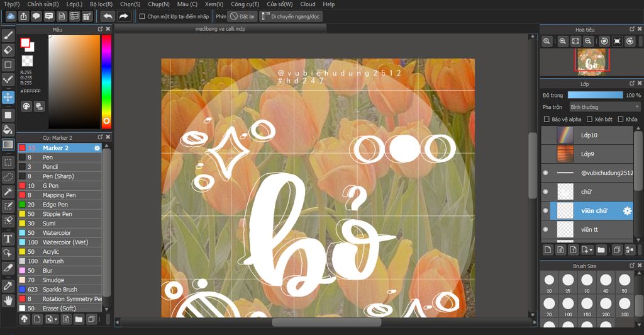Detach the Cọ brush panel
The width and height of the screenshot is (644, 335).
point(100,137)
